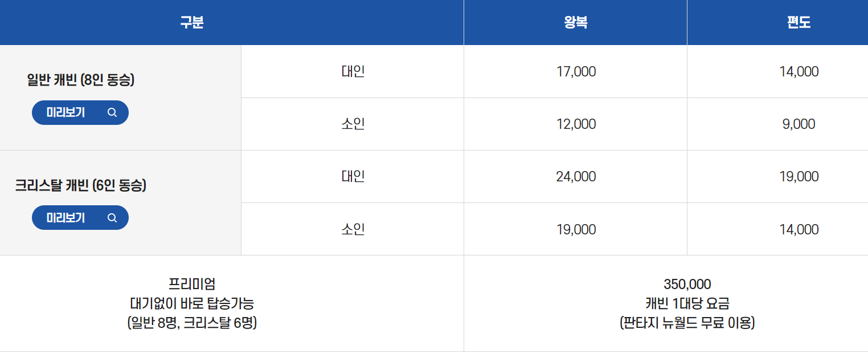Select the 대인 row under 크리스탈 캐빈
Screen dimensions: 868x353
coord(352,176)
